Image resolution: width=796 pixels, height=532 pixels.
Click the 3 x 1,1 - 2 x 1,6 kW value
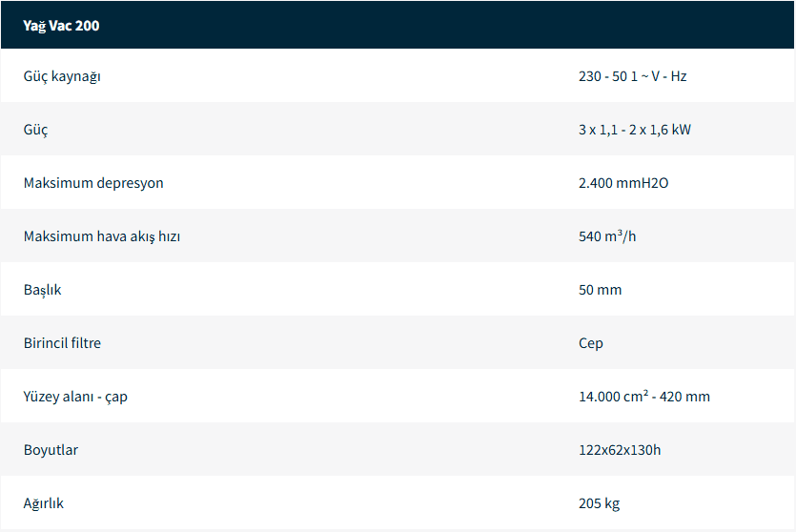(x=634, y=130)
